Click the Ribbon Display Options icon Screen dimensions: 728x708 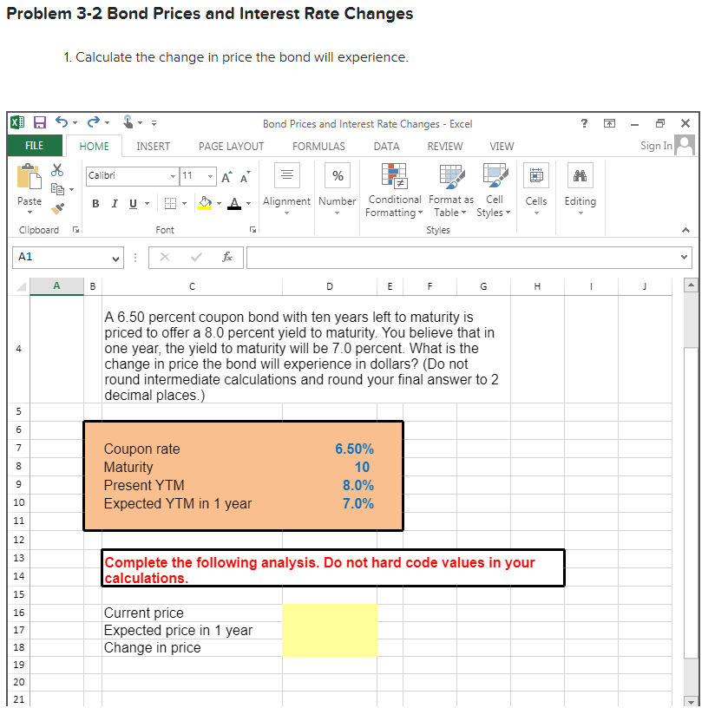pyautogui.click(x=610, y=123)
